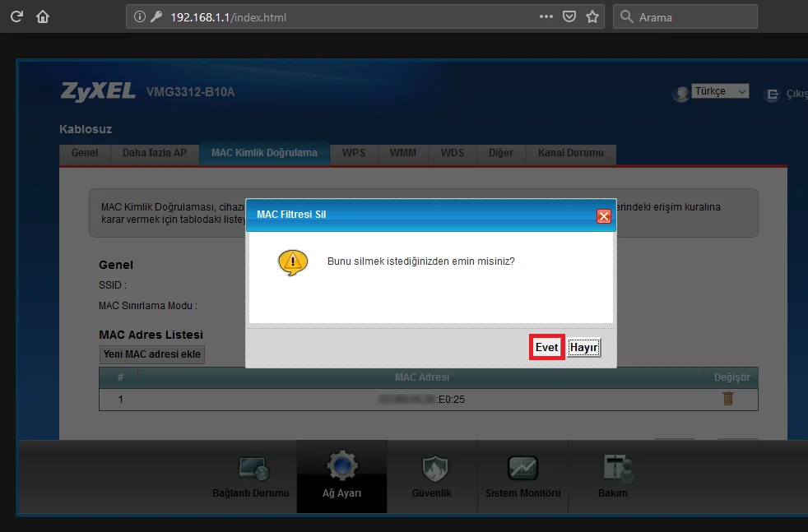Viewport: 808px width, 532px height.
Task: Click the browser reload icon
Action: pos(16,16)
